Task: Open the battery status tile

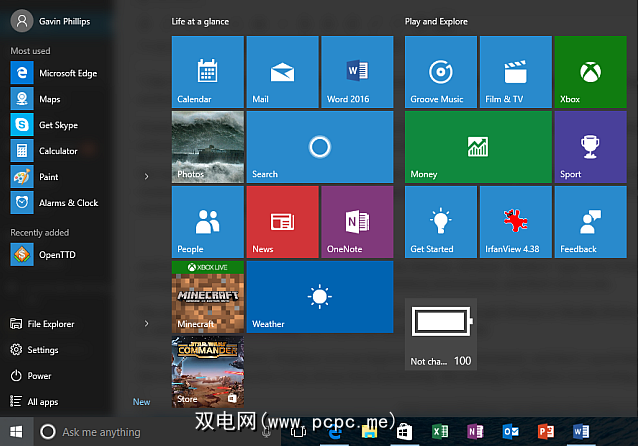Action: coord(441,333)
